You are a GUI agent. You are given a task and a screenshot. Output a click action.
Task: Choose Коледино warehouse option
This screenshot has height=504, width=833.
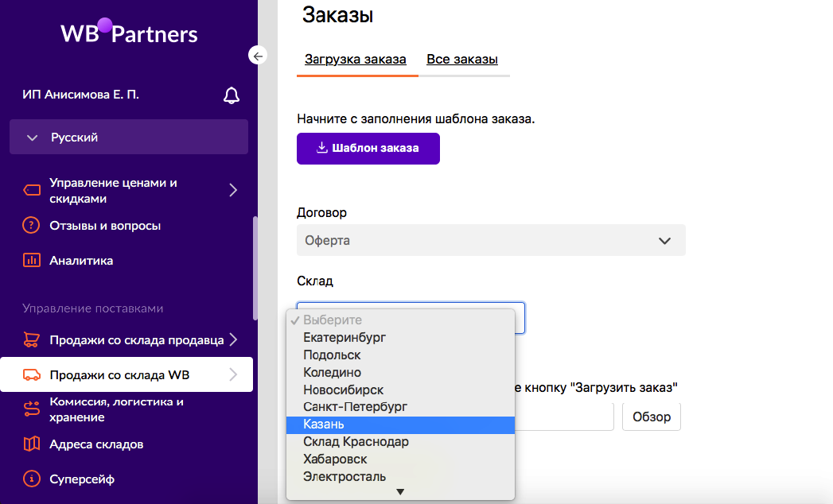tap(400, 372)
